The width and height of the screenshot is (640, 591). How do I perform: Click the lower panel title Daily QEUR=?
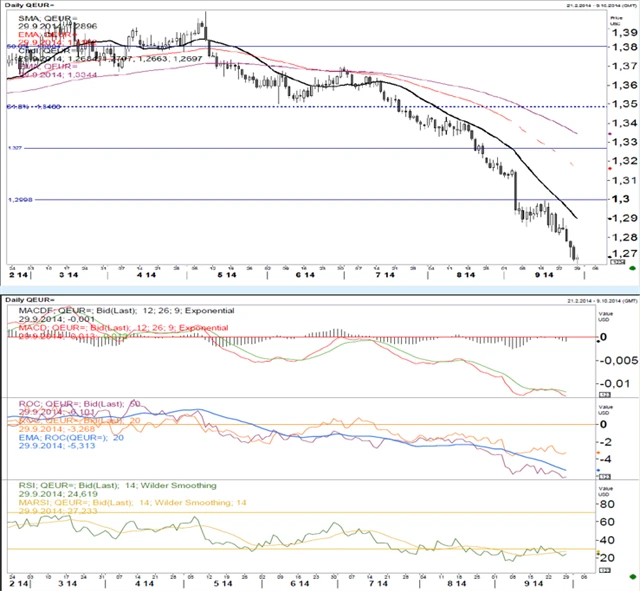tap(30, 299)
